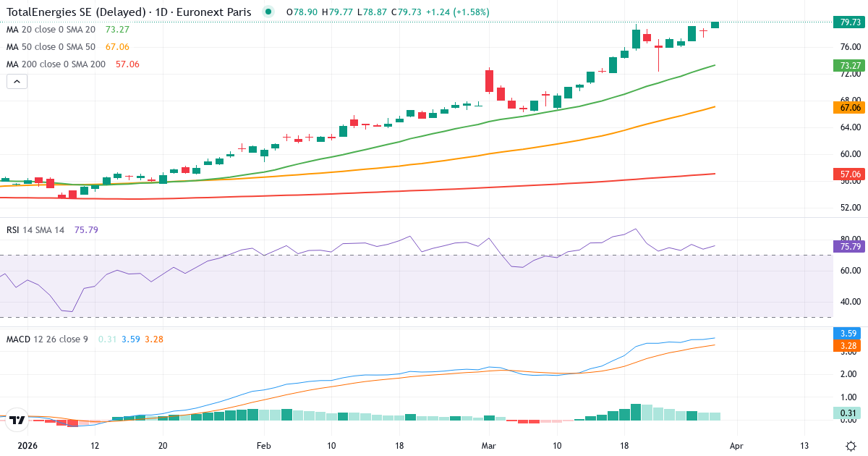Click the Feb label on time axis

263,446
